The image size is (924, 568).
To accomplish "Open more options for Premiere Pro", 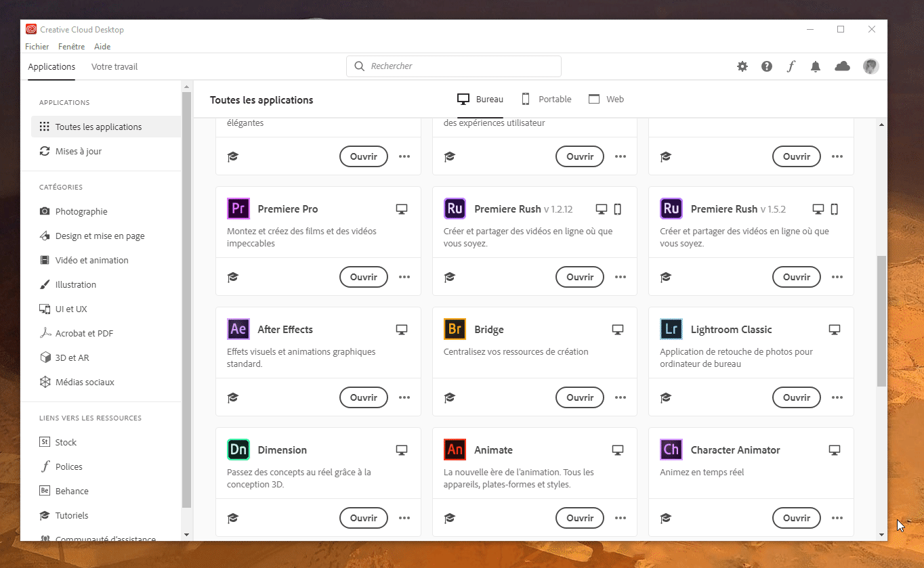I will tap(404, 277).
